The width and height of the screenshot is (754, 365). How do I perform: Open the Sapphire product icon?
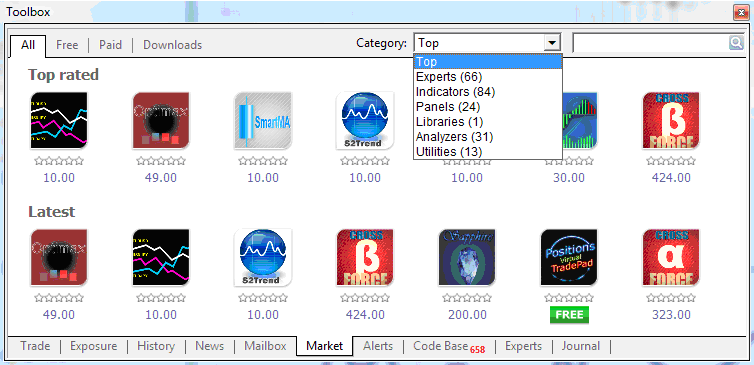point(467,257)
